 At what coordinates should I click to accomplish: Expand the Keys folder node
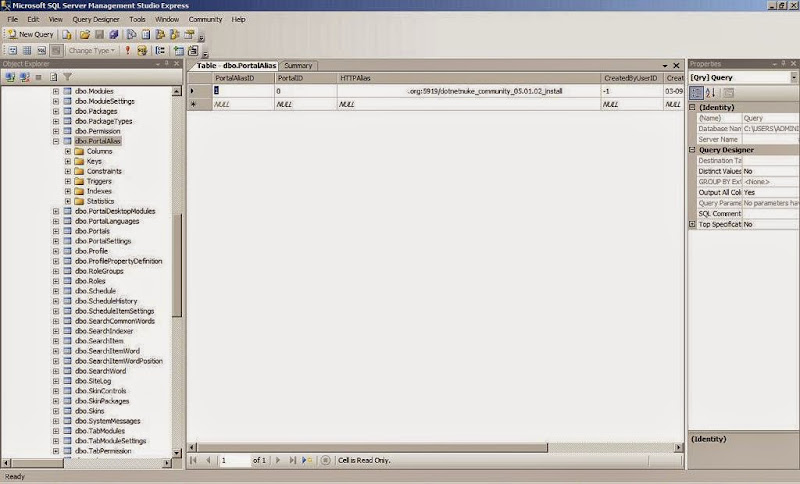[x=68, y=161]
